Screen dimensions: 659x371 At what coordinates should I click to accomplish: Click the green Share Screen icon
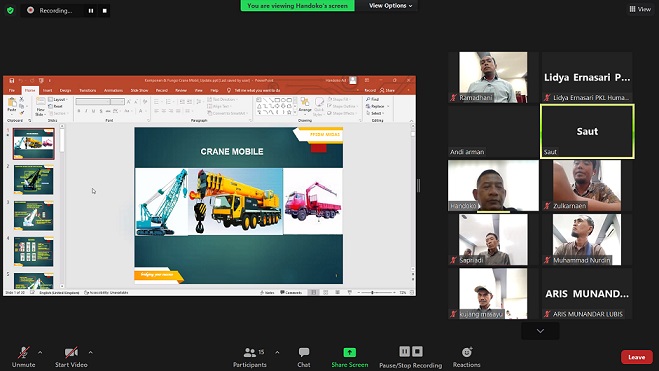pyautogui.click(x=350, y=352)
